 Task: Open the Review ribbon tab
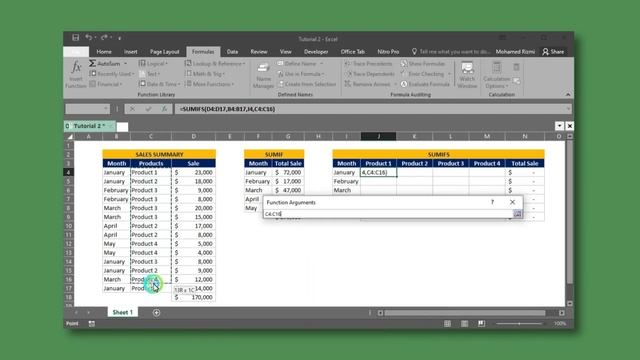[x=259, y=52]
